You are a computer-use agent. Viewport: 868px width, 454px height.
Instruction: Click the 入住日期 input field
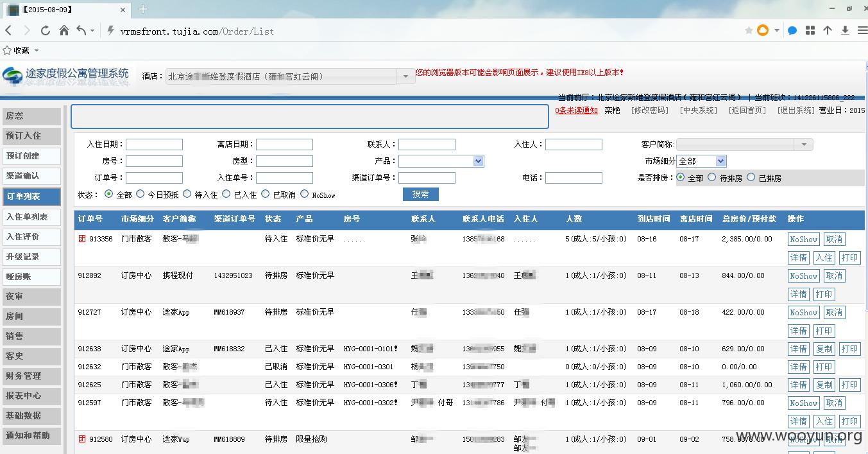[x=154, y=144]
